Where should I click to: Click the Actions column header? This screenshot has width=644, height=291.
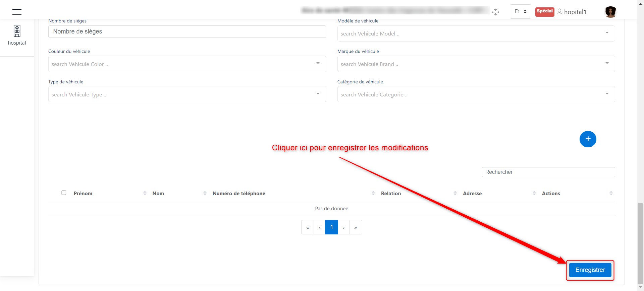551,194
